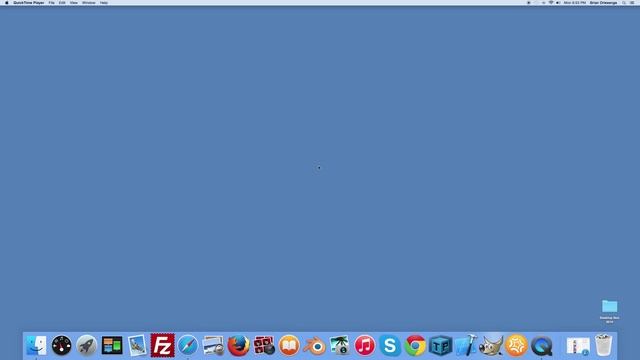The height and width of the screenshot is (360, 640).
Task: Open the Window menu
Action: tap(89, 2)
